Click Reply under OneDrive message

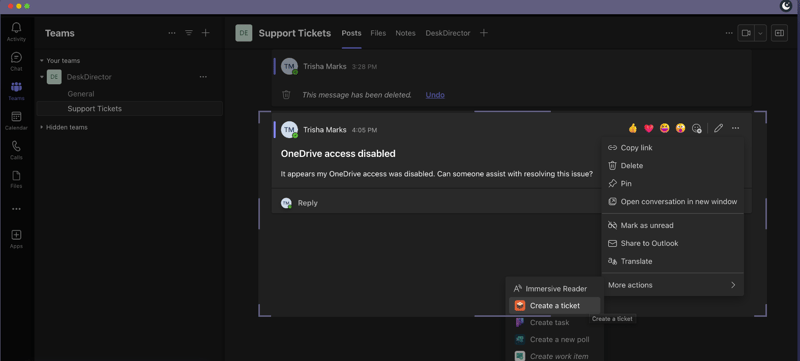click(308, 203)
